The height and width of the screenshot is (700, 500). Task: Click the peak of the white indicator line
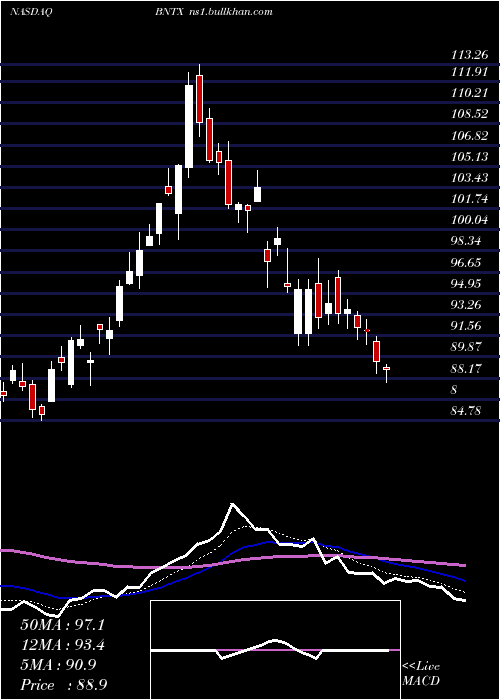(x=232, y=504)
